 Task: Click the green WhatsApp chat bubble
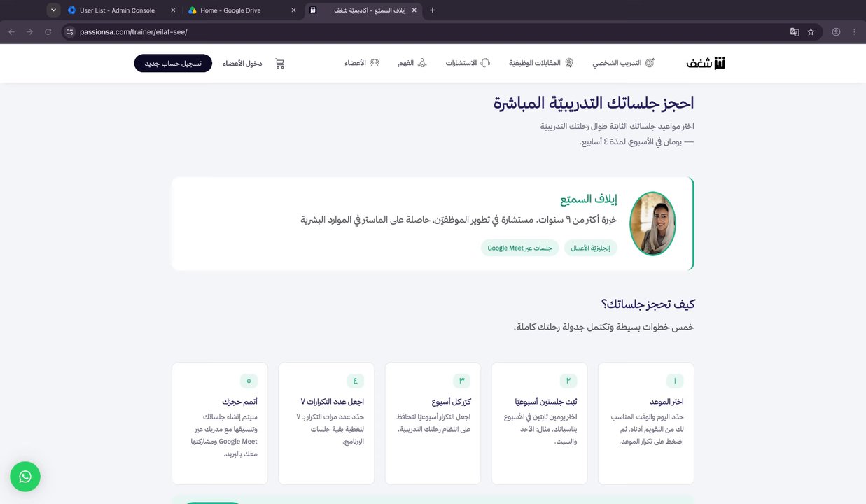click(x=25, y=477)
